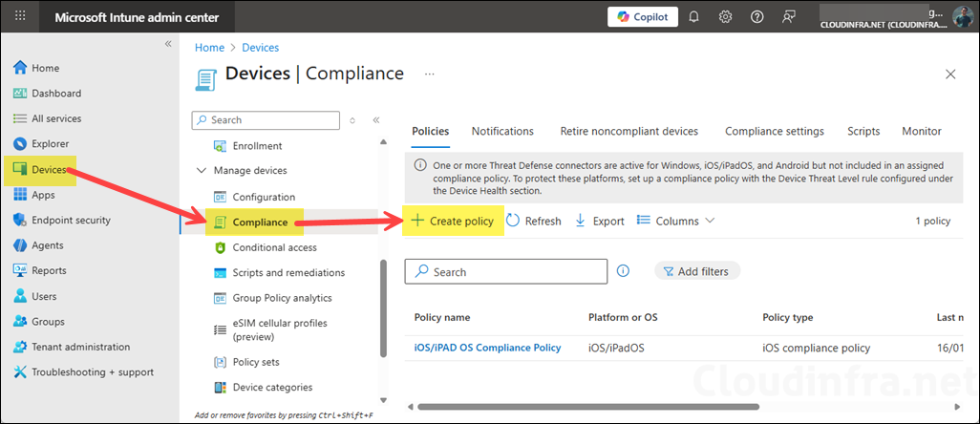
Task: Open Policy sets in Devices menu
Action: [256, 362]
